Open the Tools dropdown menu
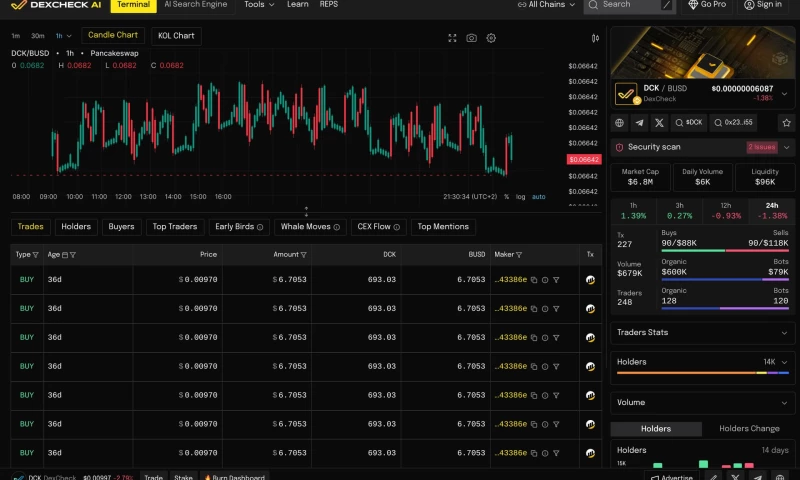 (x=259, y=5)
